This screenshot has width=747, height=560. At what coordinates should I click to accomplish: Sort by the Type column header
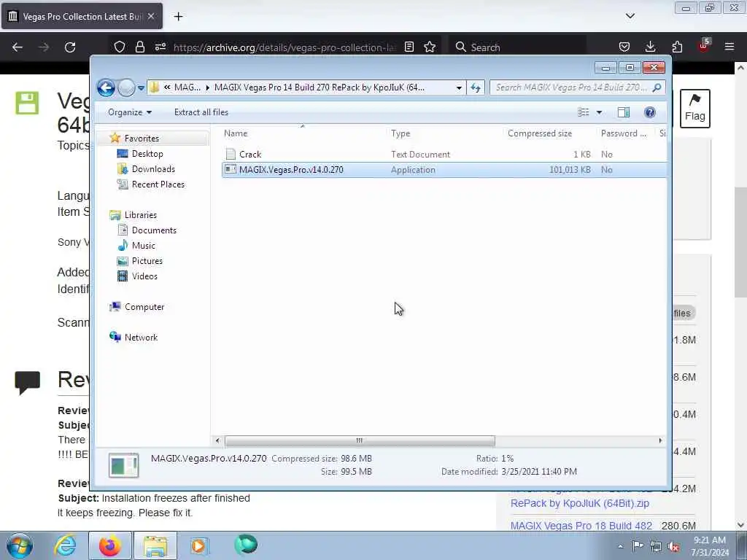tap(400, 133)
